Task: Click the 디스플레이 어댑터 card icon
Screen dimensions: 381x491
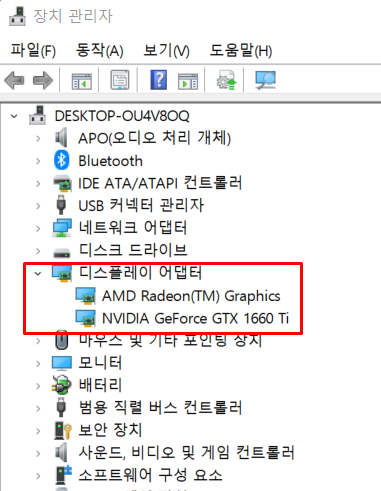Action: tap(62, 273)
